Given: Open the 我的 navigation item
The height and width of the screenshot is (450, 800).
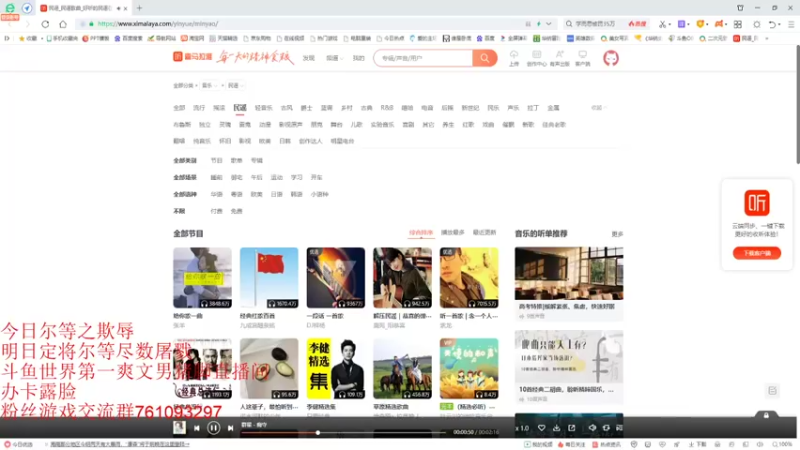Looking at the screenshot, I should [x=359, y=58].
